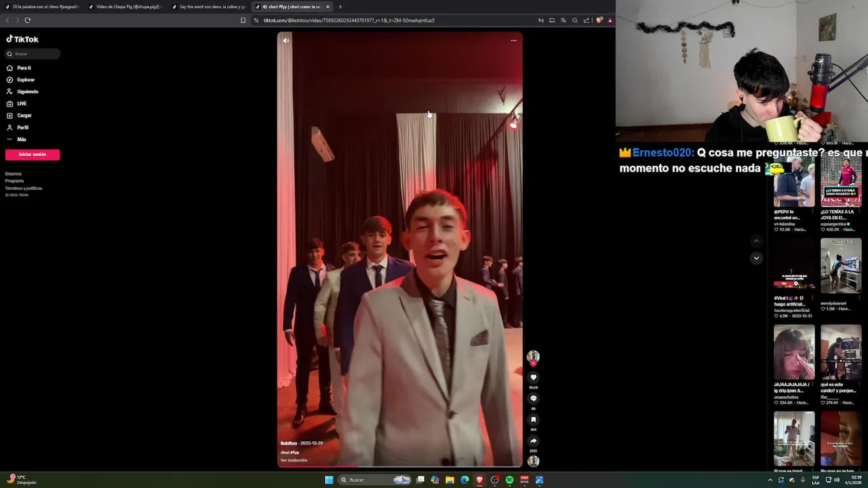Click the liebitoo username on video
868x488 pixels.
pyautogui.click(x=290, y=443)
